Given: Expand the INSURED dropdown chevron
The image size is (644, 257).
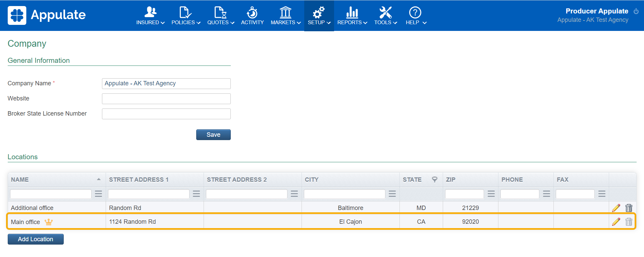Looking at the screenshot, I should 163,23.
